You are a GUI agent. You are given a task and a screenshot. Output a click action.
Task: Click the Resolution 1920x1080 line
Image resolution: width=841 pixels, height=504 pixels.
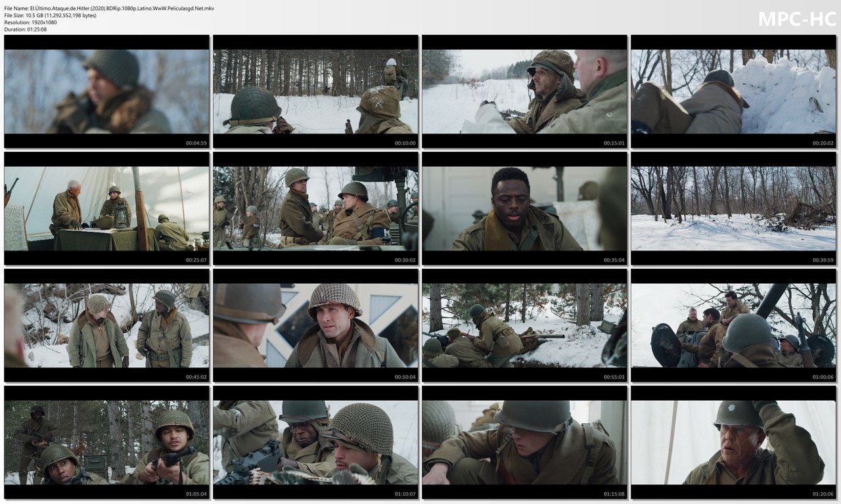tap(30, 22)
